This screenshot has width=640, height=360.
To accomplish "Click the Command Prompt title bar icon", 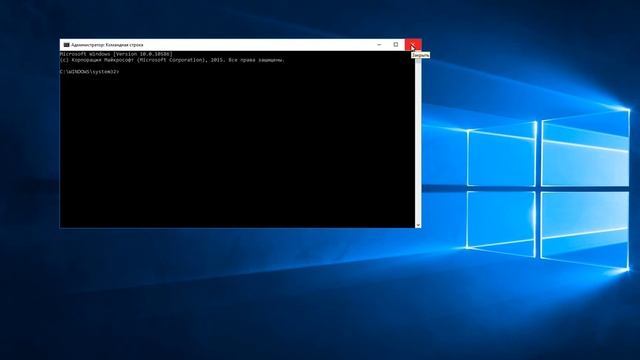I will tap(67, 45).
